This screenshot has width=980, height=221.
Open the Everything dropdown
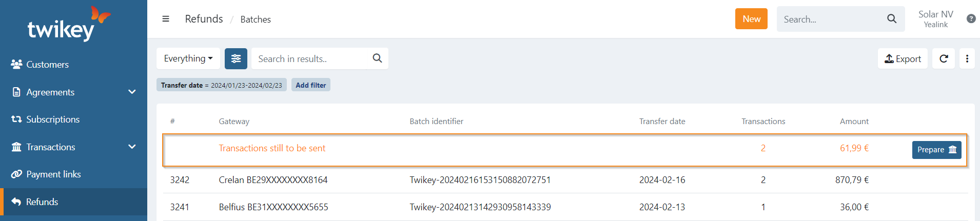click(188, 59)
